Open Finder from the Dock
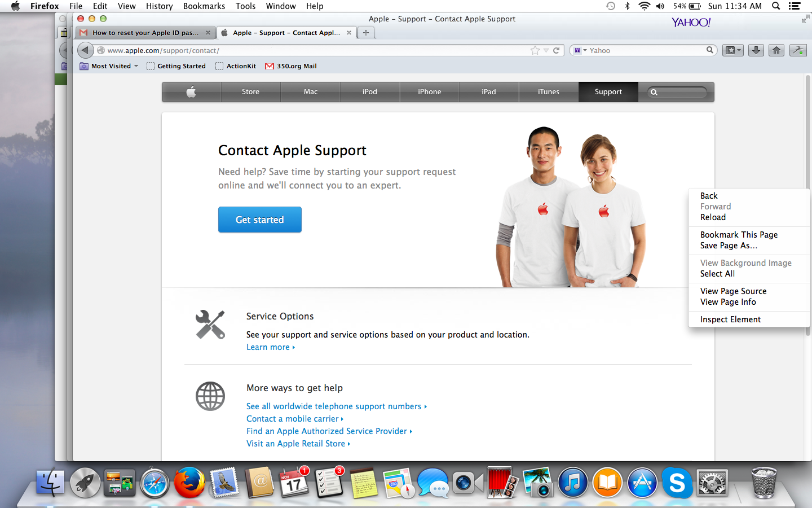Image resolution: width=812 pixels, height=508 pixels. tap(50, 483)
